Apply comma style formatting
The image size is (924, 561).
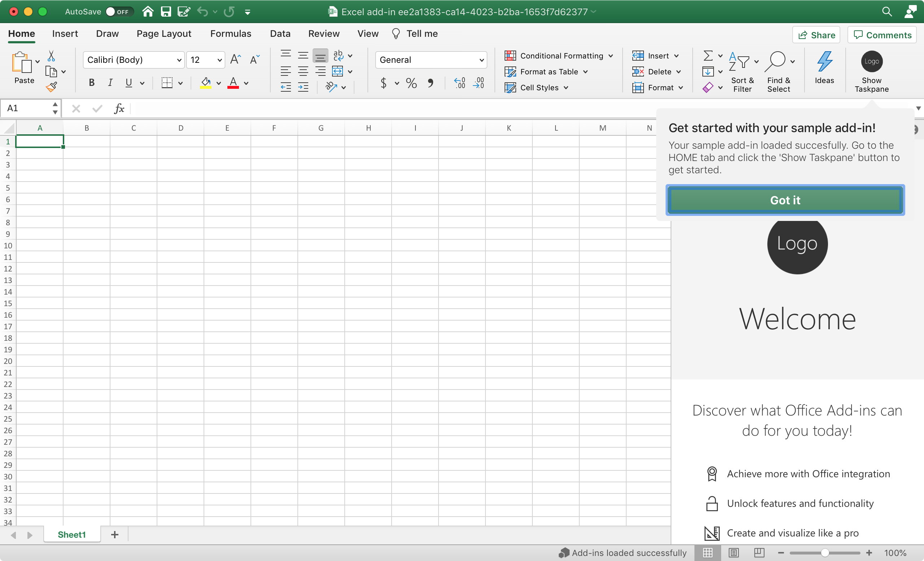(x=431, y=83)
